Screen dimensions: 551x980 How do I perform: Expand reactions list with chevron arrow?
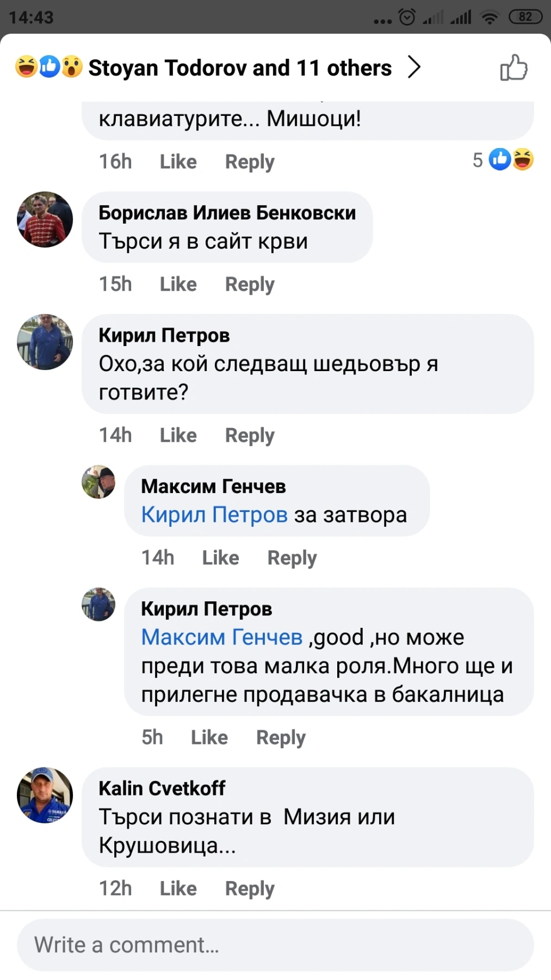coord(414,67)
